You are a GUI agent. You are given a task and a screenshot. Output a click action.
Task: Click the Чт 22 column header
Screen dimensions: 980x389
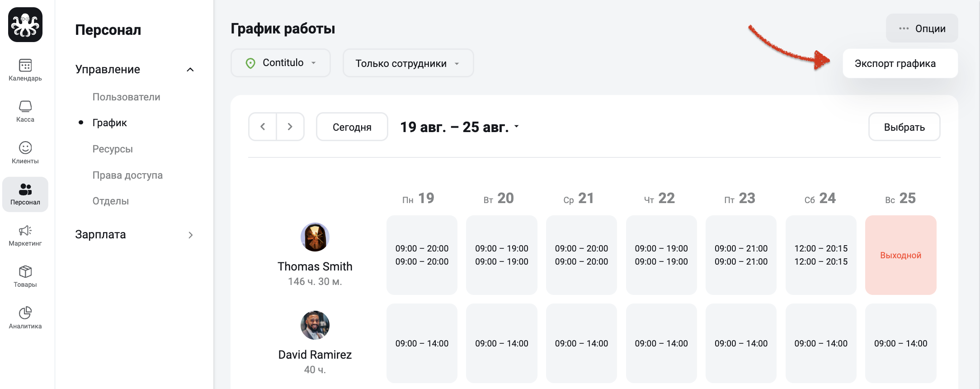click(x=660, y=199)
